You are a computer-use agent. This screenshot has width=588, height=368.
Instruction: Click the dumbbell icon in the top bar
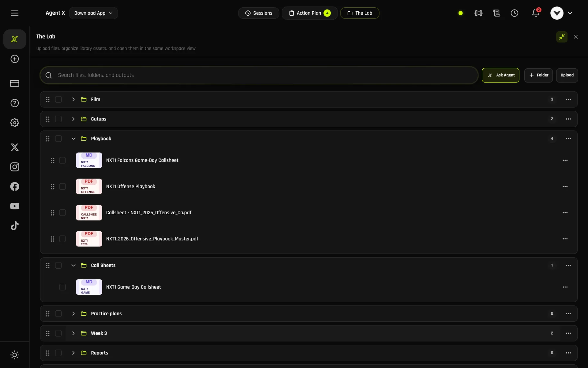click(x=478, y=13)
